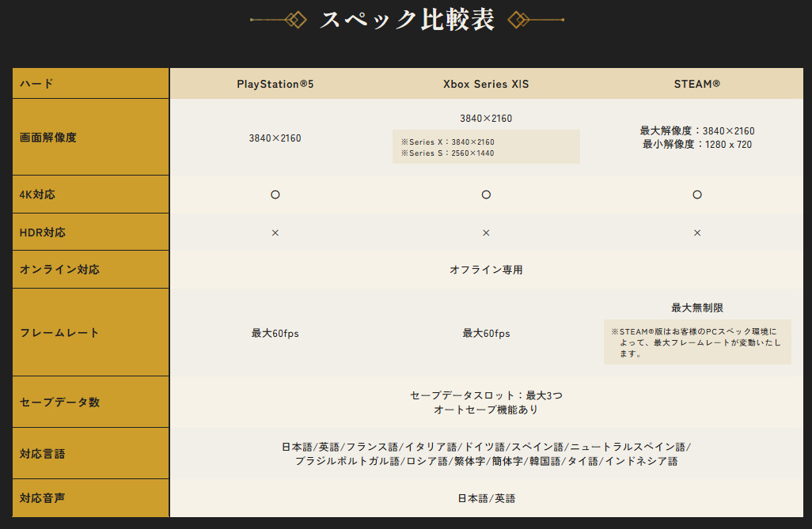Select the Xbox Series X|S column header
This screenshot has height=529, width=812.
click(486, 84)
